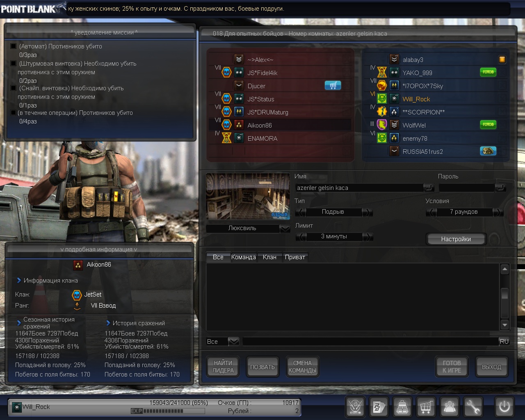Click the green clan emblem beside Will_Rock in team list
Screen dimensions: 525x420
(x=382, y=98)
